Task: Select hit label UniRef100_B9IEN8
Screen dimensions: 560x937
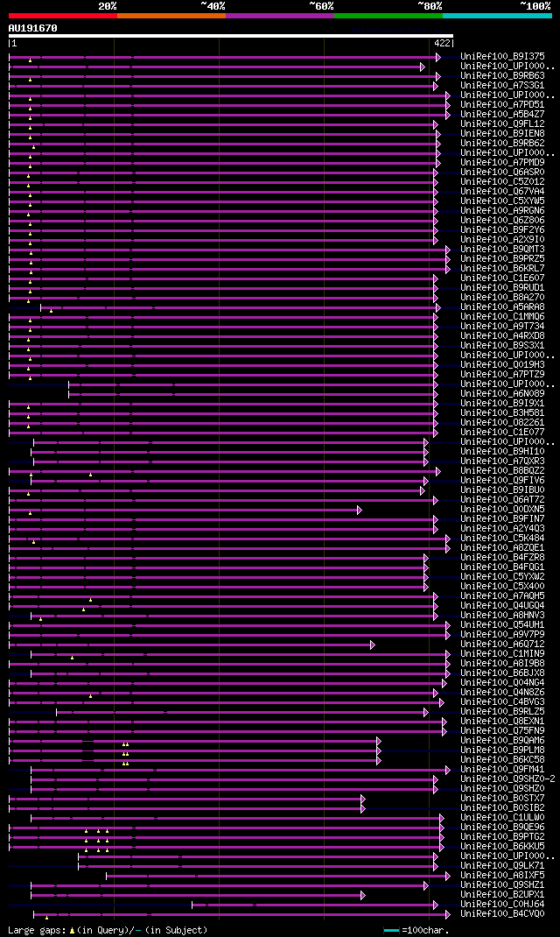Action: [502, 133]
